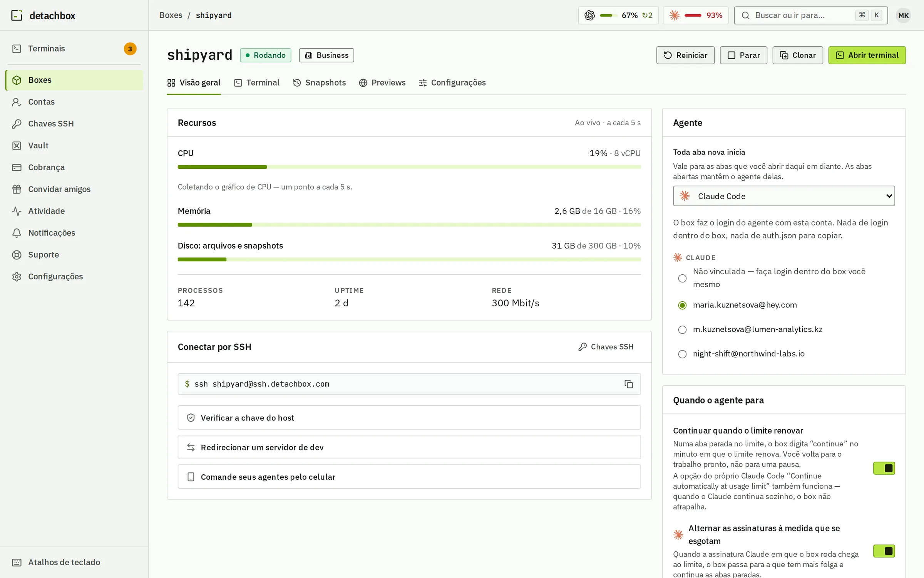This screenshot has width=924, height=578.
Task: Click the Claude 93% usage indicator
Action: (696, 15)
